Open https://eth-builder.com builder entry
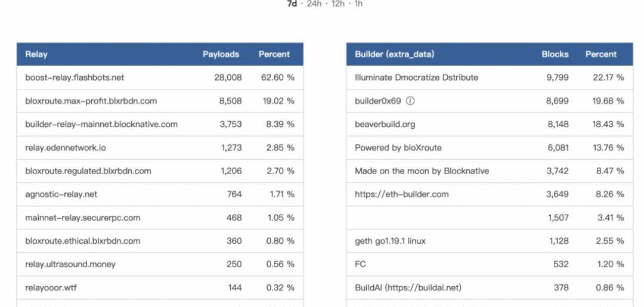The height and width of the screenshot is (307, 644). coord(402,194)
